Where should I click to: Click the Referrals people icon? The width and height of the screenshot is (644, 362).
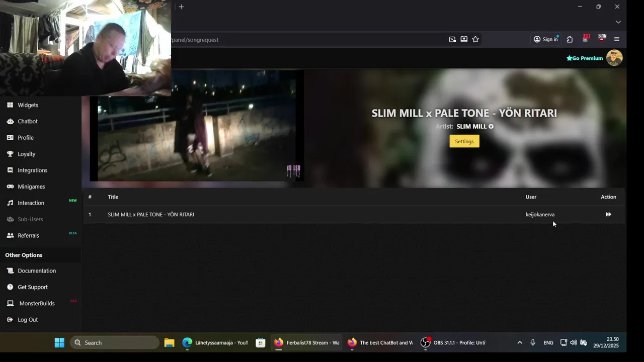(10, 235)
